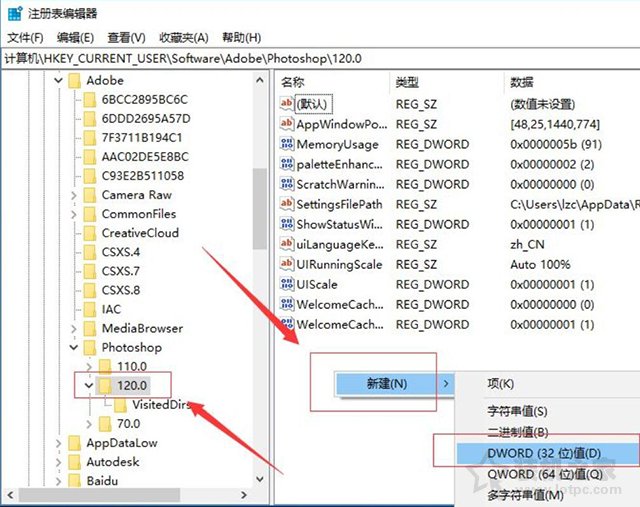This screenshot has height=507, width=640.
Task: Click horizontal scrollbar left arrow
Action: (11, 495)
